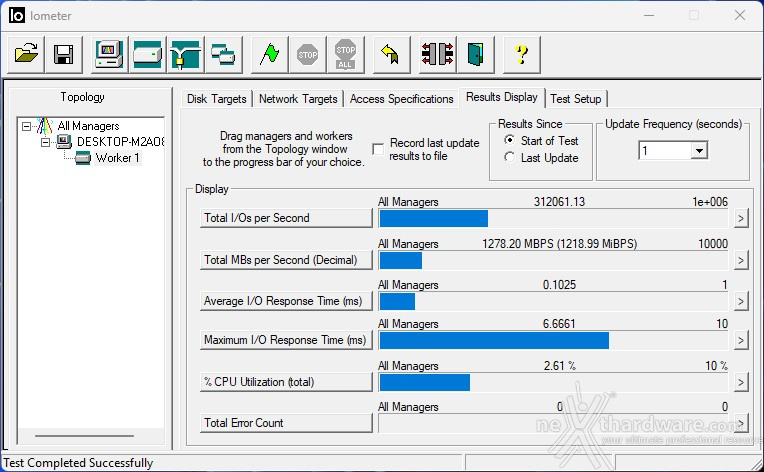Expand details arrow for % CPU Utilization
The width and height of the screenshot is (764, 472).
[x=741, y=382]
